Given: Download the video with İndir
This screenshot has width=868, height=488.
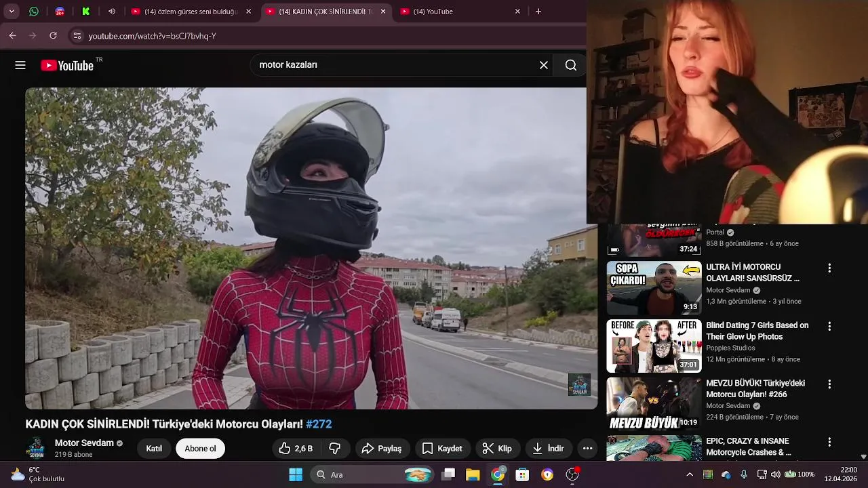Looking at the screenshot, I should coord(549,449).
